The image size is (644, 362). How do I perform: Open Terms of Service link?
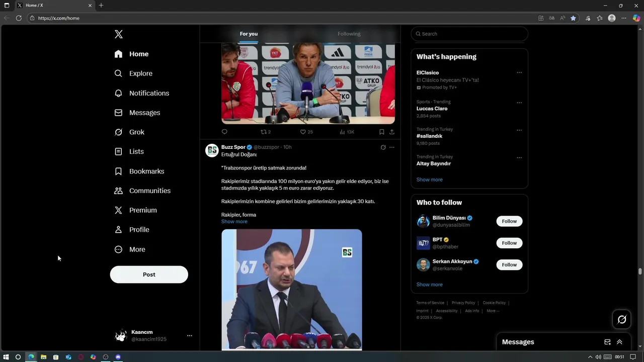pos(430,303)
